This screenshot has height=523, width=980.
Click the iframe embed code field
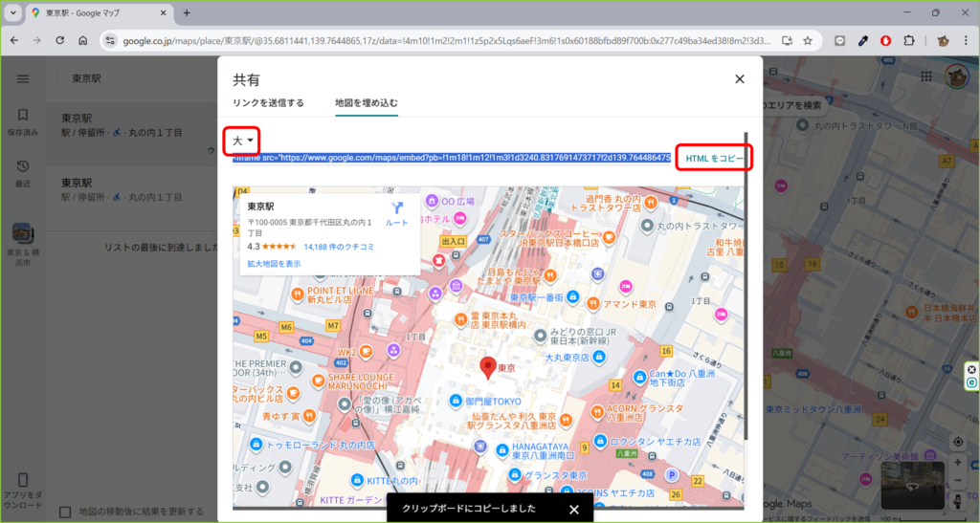pos(452,158)
